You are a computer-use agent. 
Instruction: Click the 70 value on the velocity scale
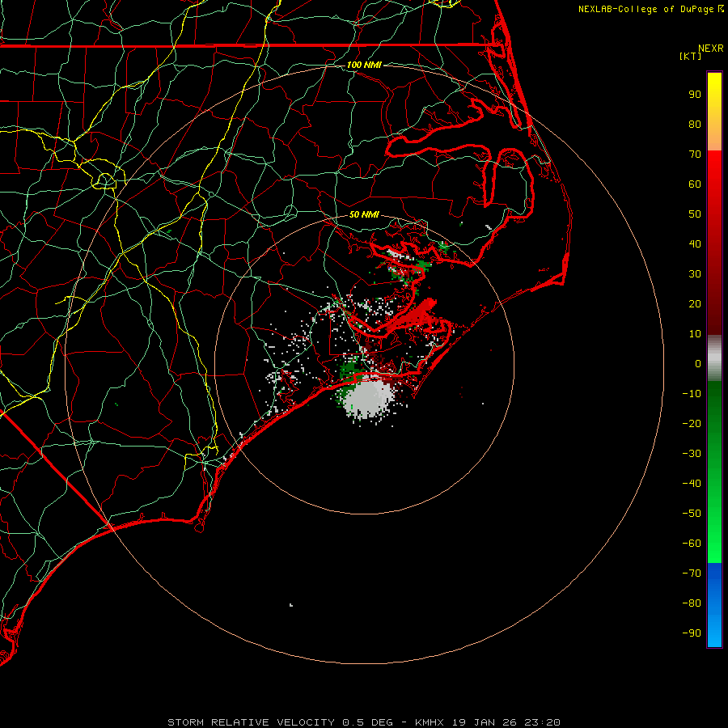click(695, 154)
